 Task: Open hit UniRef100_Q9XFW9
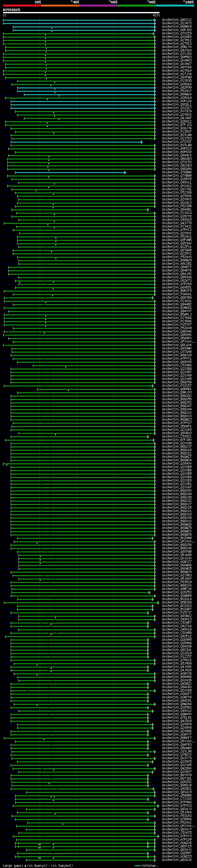pyautogui.click(x=176, y=78)
